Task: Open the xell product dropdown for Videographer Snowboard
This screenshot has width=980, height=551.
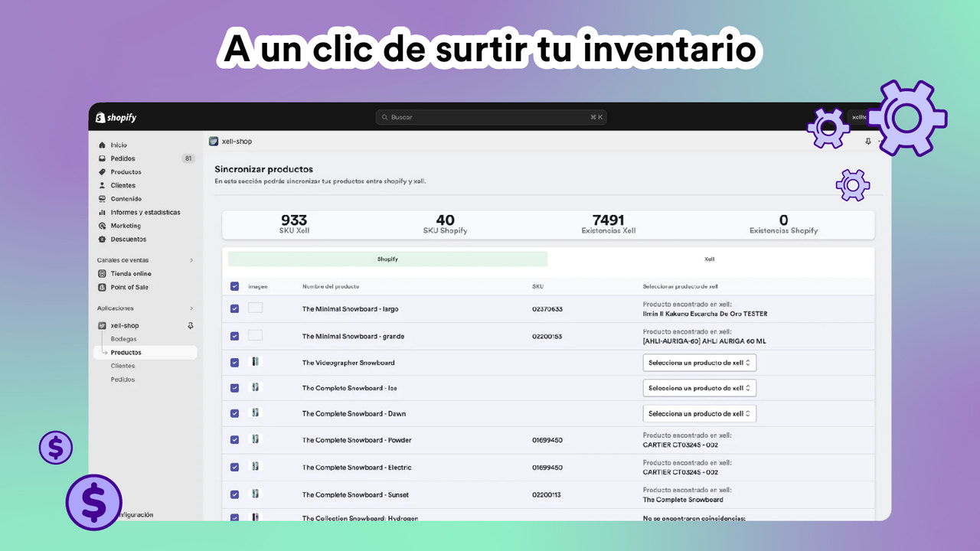Action: tap(700, 363)
